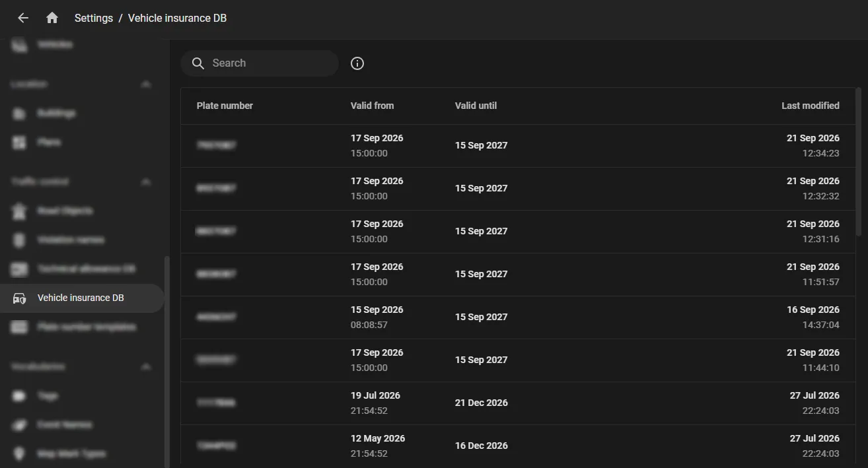Select row last modified at 12:32:32
Screen dimensions: 868x468
click(x=518, y=189)
